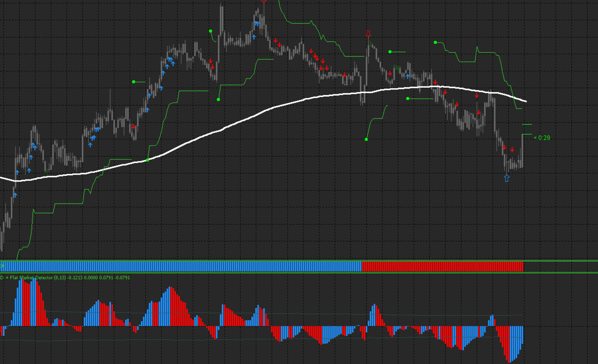The image size is (598, 364).
Task: Click the large hollow blue up arrow signal
Action: pyautogui.click(x=507, y=178)
